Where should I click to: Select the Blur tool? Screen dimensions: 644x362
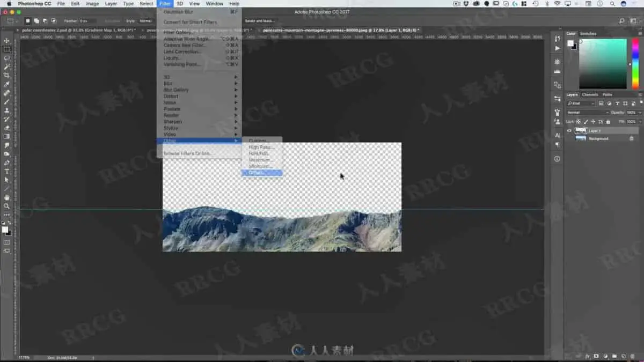pyautogui.click(x=6, y=145)
